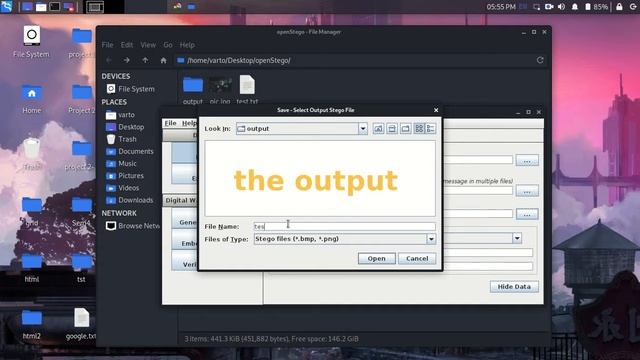This screenshot has width=640, height=360.
Task: Click Hide Data in OpenStego window
Action: pos(514,287)
